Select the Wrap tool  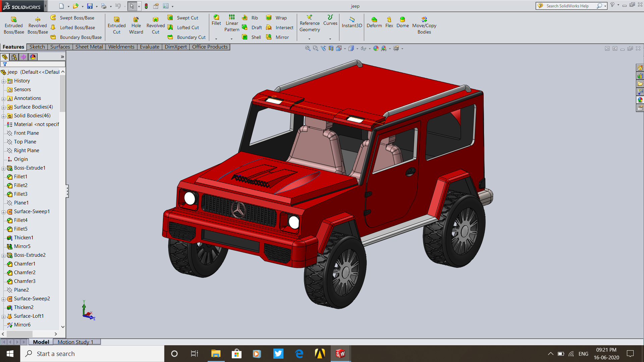276,18
